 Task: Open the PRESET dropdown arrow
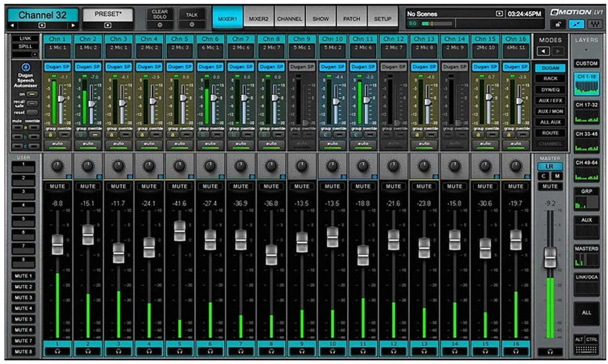[108, 25]
